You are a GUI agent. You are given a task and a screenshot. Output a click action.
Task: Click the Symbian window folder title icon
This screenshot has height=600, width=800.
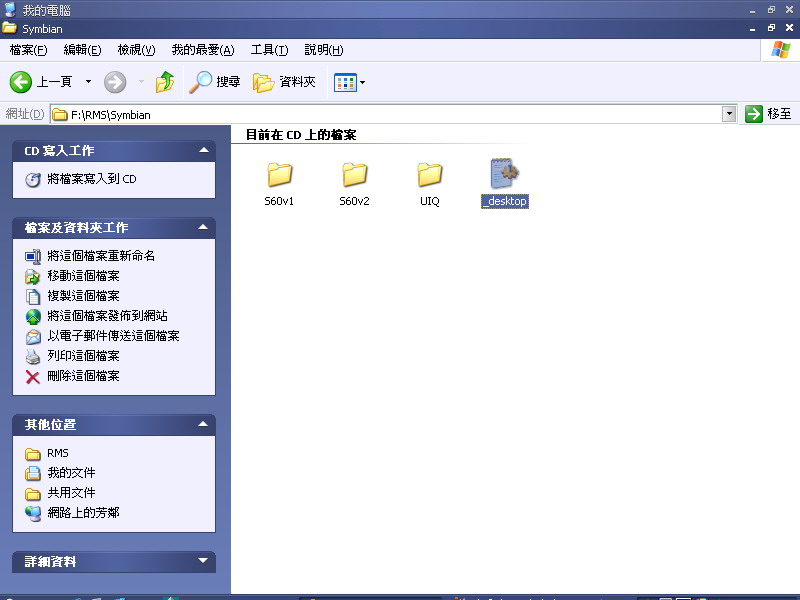10,29
